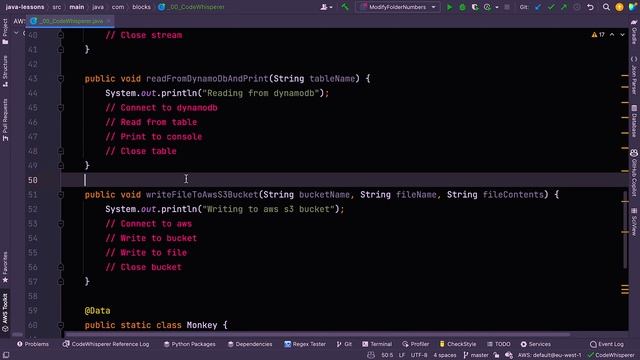Open the Event Log
The width and height of the screenshot is (640, 360).
click(x=607, y=344)
